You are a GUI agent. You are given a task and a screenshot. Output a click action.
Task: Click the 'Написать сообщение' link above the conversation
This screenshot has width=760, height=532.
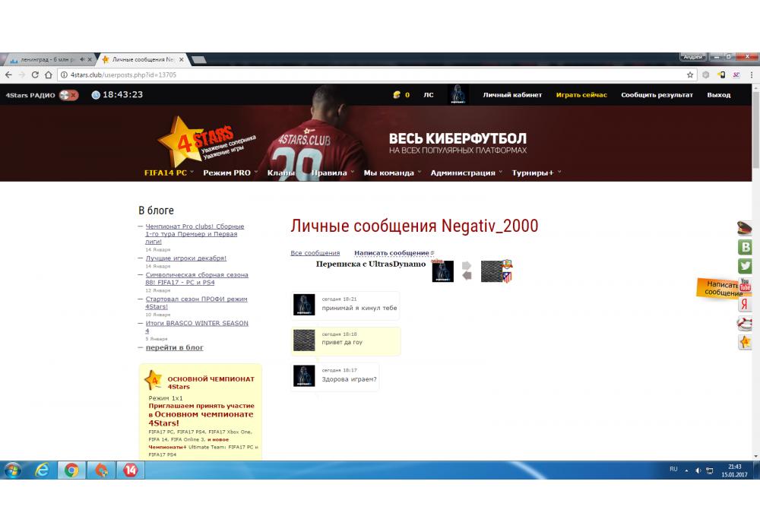pyautogui.click(x=391, y=253)
